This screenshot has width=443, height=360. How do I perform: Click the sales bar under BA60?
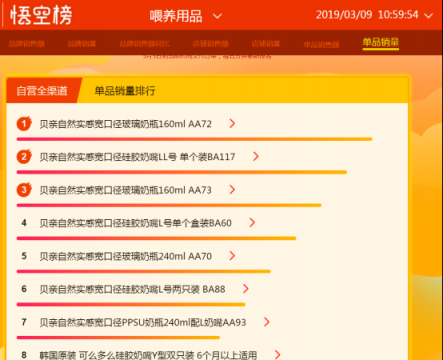point(156,238)
